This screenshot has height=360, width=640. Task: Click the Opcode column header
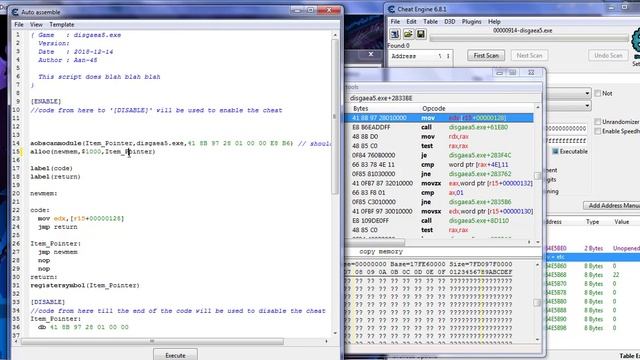pyautogui.click(x=433, y=109)
